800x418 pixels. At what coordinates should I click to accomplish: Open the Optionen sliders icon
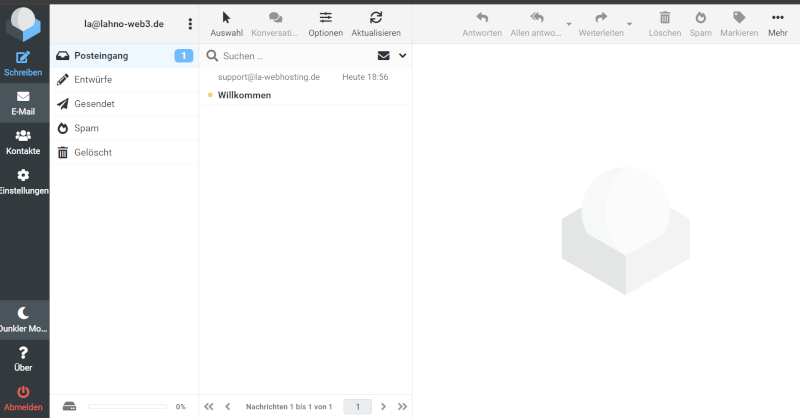(x=326, y=17)
